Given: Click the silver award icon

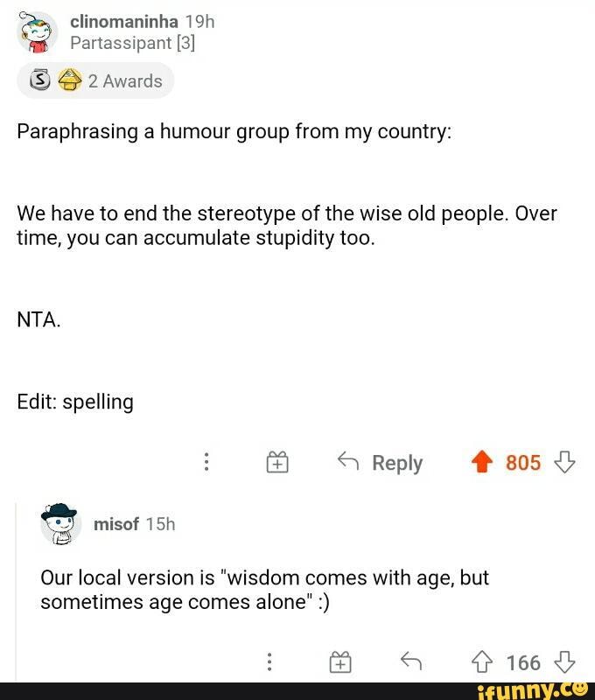Looking at the screenshot, I should [x=40, y=81].
